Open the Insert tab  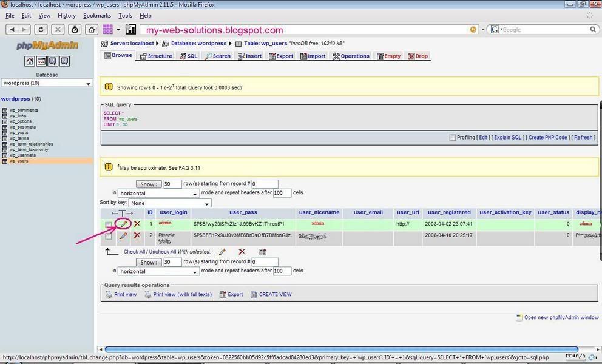250,56
